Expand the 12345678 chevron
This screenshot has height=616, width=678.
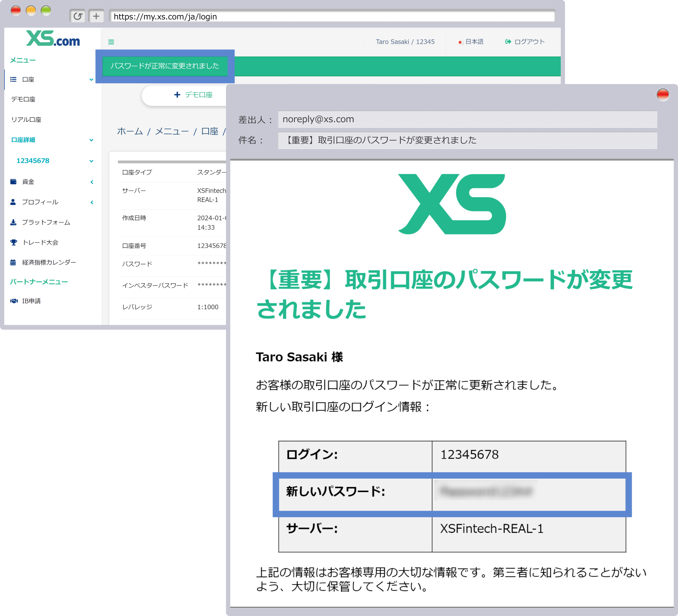[91, 161]
